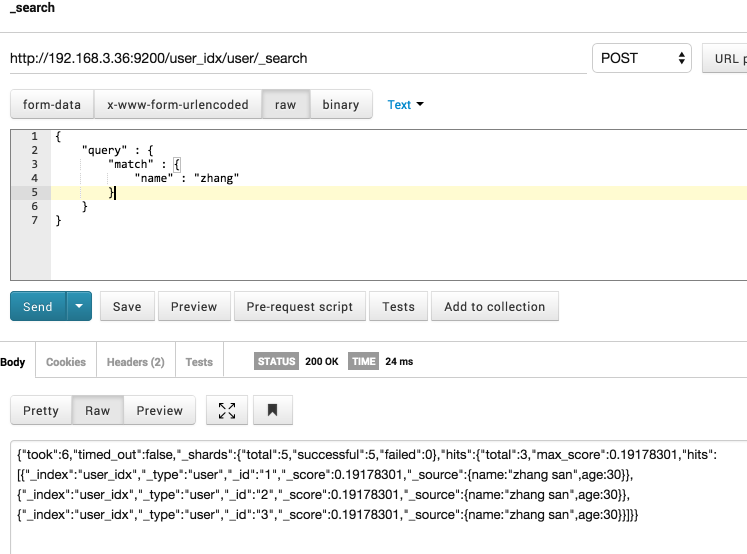Select the x-www-form-urlencoded body type
Screen dimensions: 747x554
(178, 104)
